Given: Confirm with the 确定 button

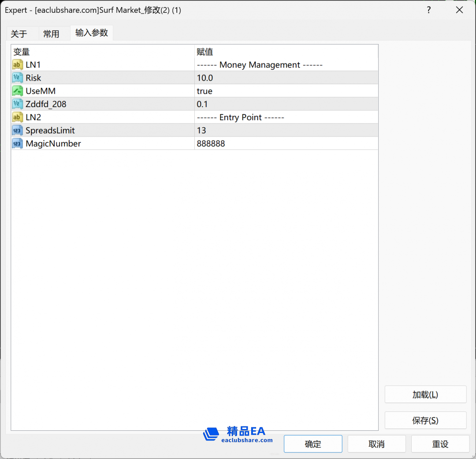Looking at the screenshot, I should click(313, 444).
